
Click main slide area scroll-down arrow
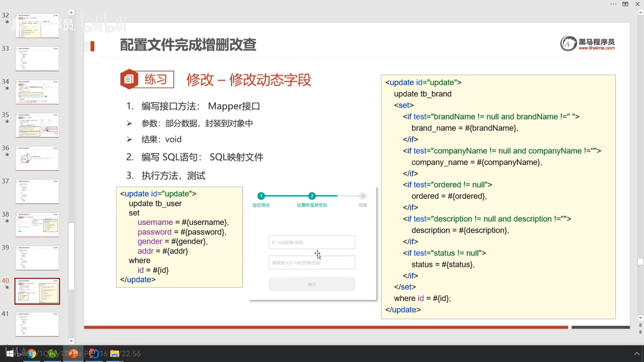point(640,318)
